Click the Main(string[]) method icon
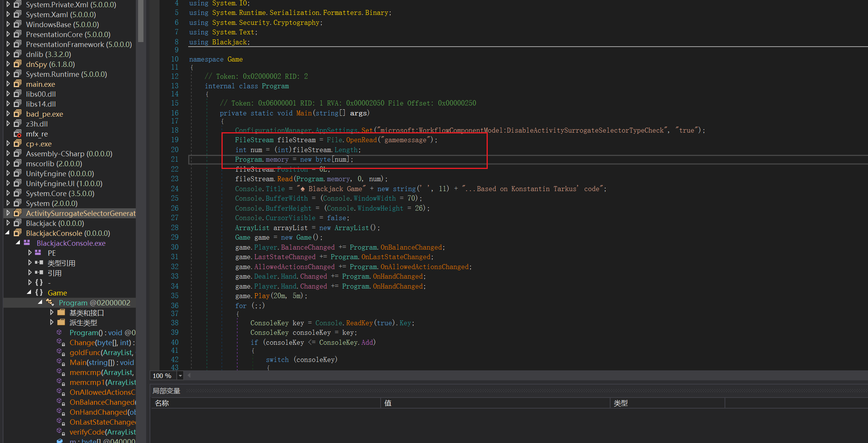 (x=60, y=362)
